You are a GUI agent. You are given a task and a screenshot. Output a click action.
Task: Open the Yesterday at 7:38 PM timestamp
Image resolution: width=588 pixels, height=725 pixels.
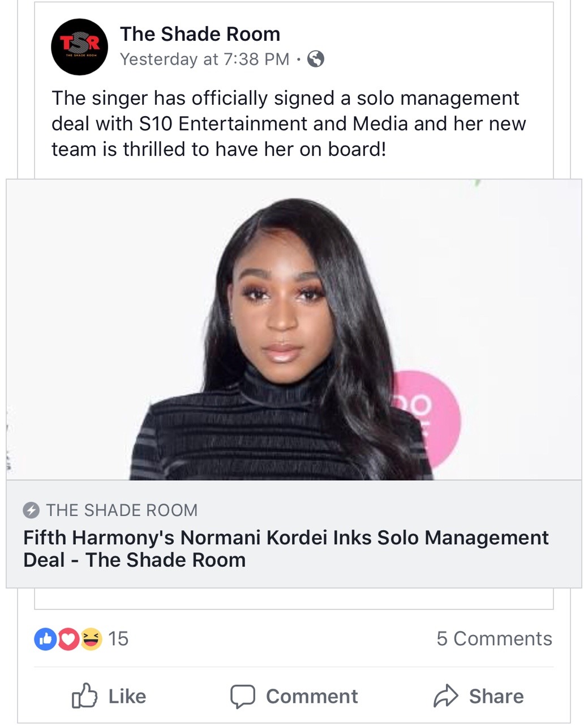(x=204, y=59)
